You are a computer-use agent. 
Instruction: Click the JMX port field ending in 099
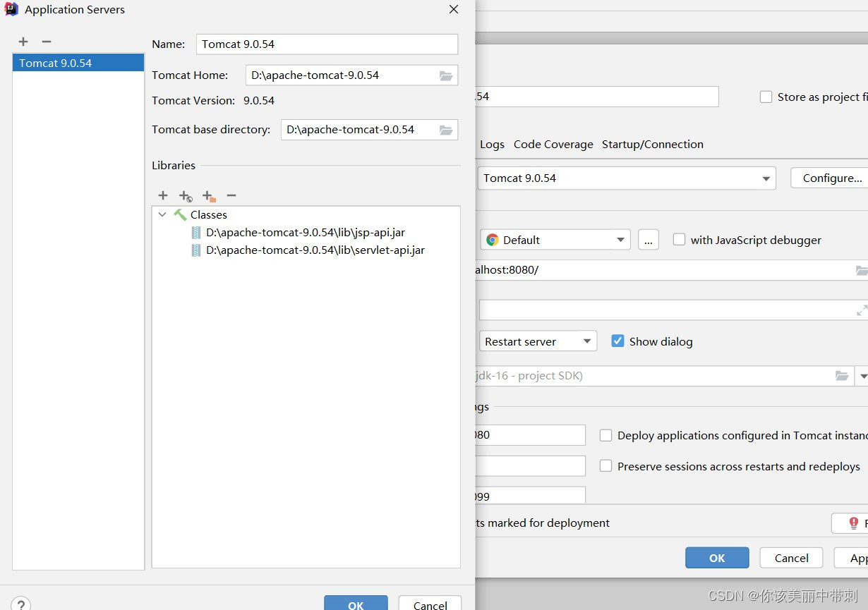pos(531,495)
